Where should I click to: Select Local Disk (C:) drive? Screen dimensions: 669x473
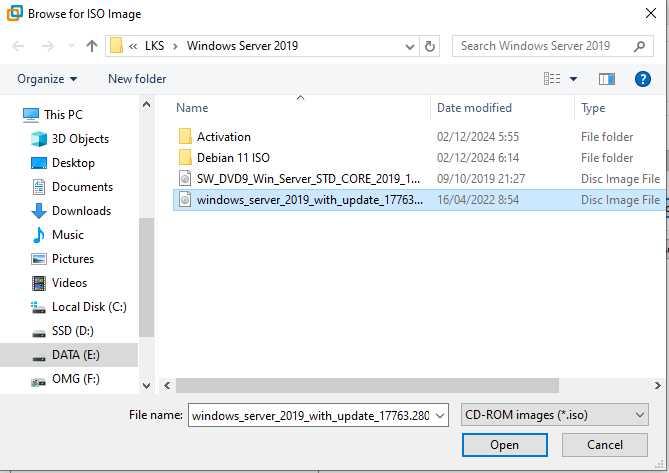(89, 307)
